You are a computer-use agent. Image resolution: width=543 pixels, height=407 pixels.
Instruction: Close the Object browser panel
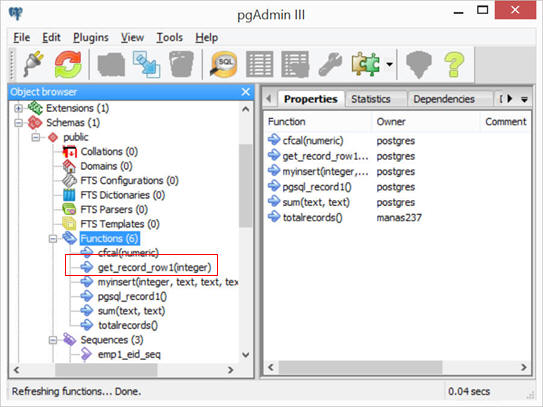(x=246, y=92)
